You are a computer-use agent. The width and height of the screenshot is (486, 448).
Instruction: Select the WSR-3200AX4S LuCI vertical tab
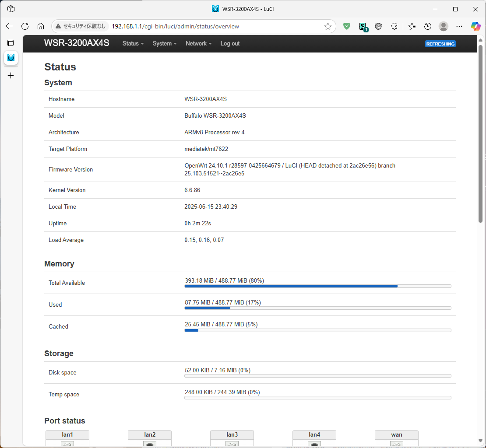(x=11, y=58)
